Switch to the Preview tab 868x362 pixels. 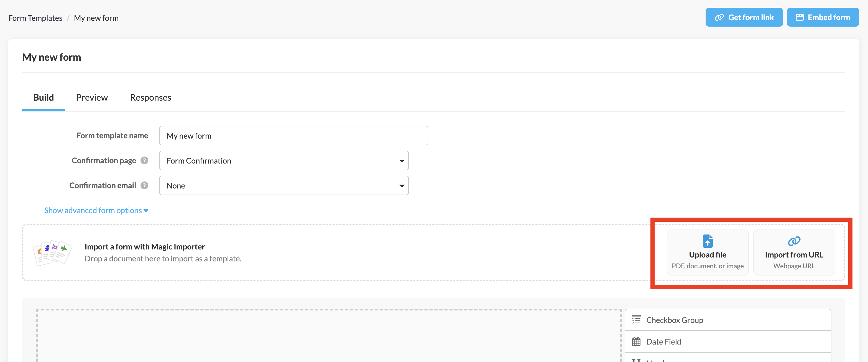pyautogui.click(x=92, y=97)
